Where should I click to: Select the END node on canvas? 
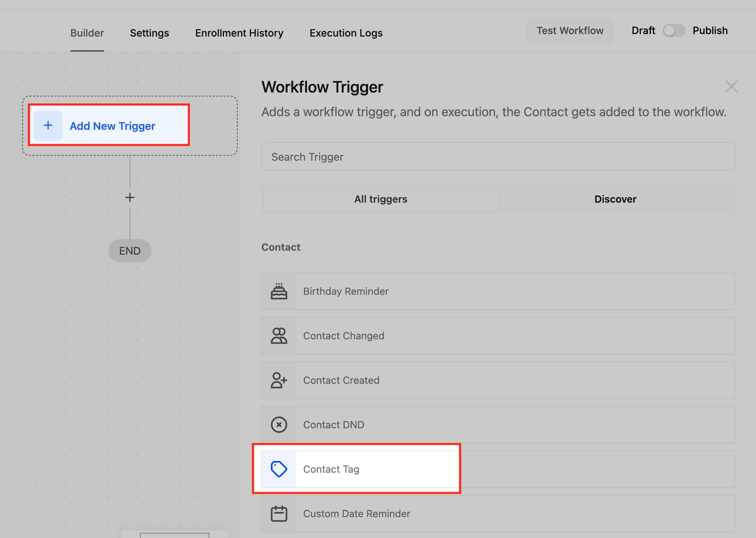tap(130, 251)
